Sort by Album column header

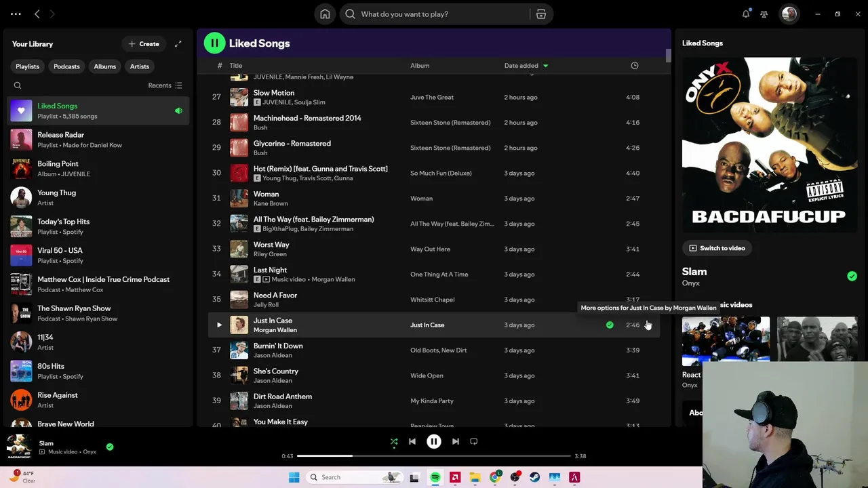click(x=420, y=66)
